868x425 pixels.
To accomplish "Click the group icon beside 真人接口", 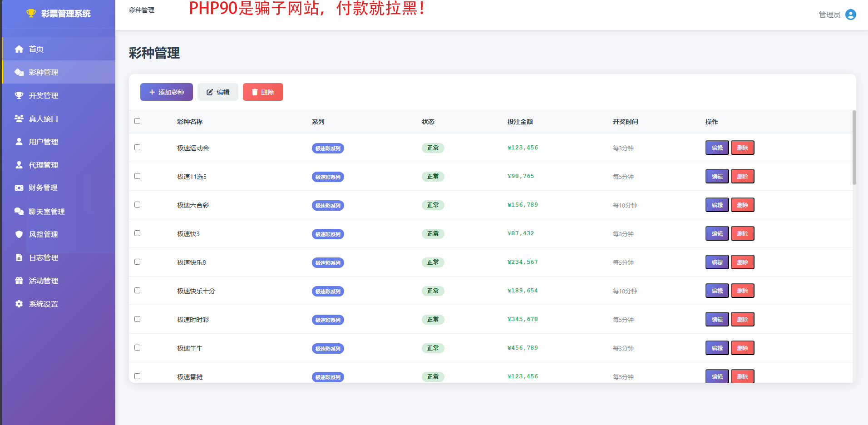I will [19, 119].
